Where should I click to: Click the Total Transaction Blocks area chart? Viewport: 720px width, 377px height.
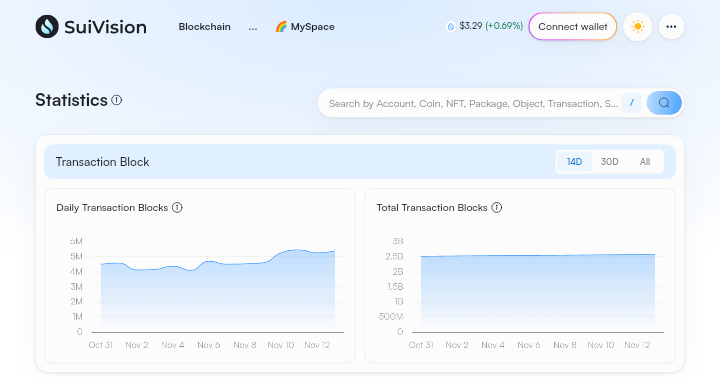pos(538,294)
